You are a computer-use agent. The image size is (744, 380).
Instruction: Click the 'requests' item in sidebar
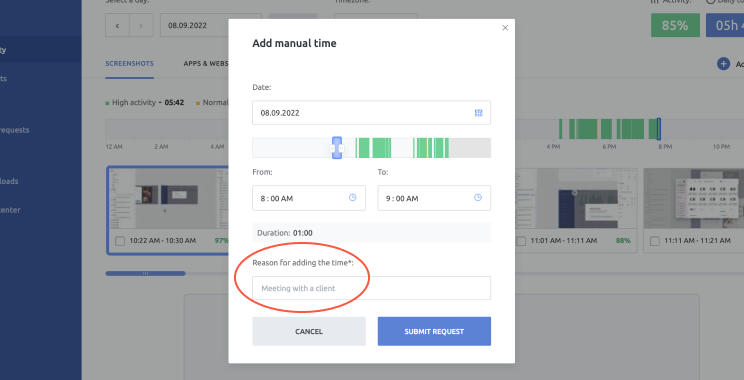pos(14,130)
